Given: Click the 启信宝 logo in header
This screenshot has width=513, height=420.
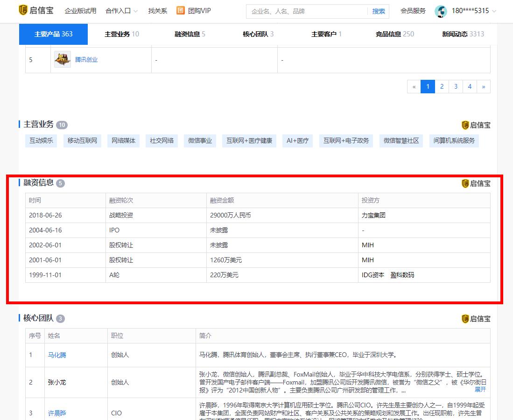Looking at the screenshot, I should point(35,11).
